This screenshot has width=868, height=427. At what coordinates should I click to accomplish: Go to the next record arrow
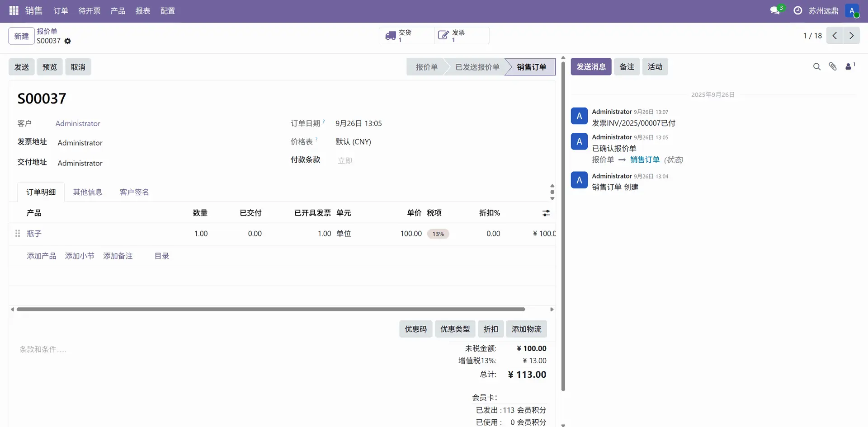(x=851, y=36)
